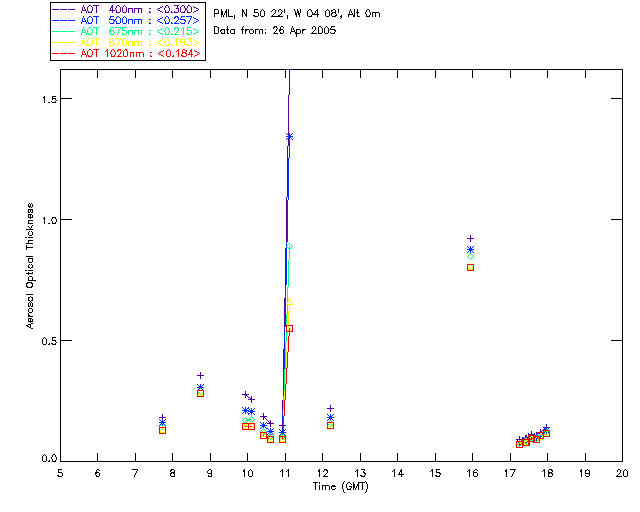
Task: Click the blue asterisk at the 11 GMT peak
Action: pos(289,136)
